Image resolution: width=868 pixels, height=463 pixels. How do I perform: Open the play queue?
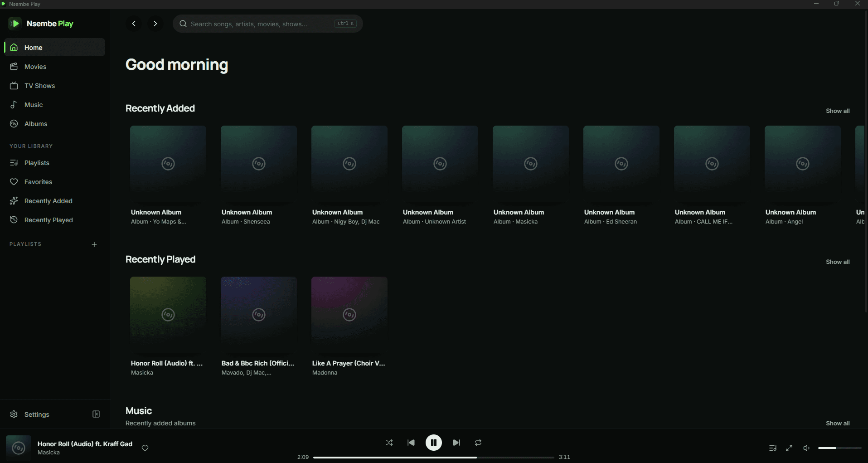tap(773, 448)
